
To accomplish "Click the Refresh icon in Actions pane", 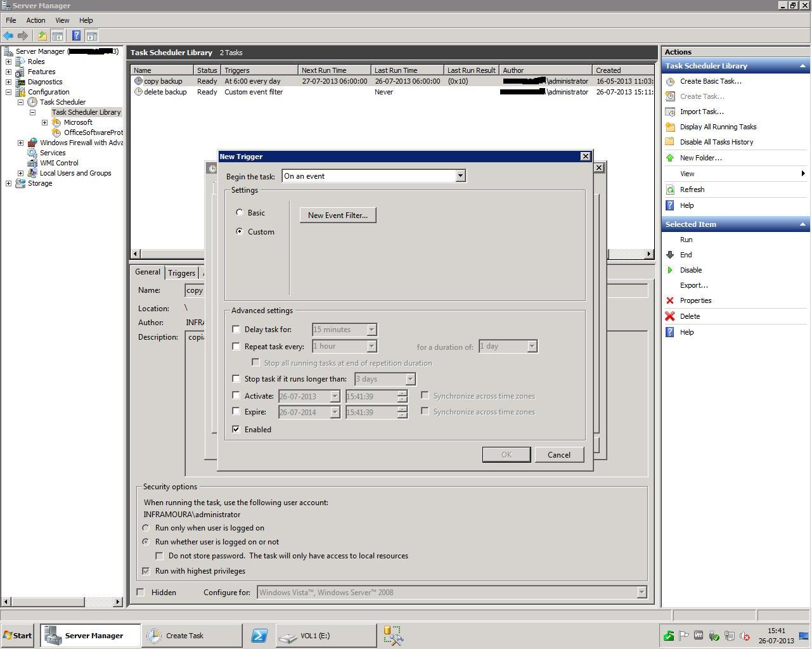I will 670,190.
